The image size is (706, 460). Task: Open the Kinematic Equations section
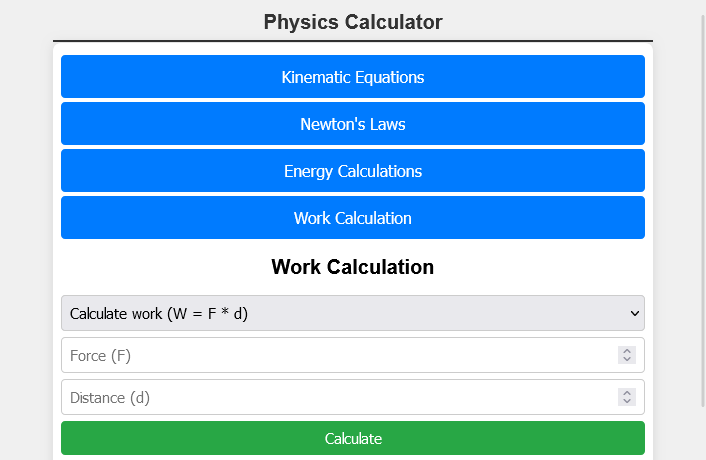(x=352, y=77)
